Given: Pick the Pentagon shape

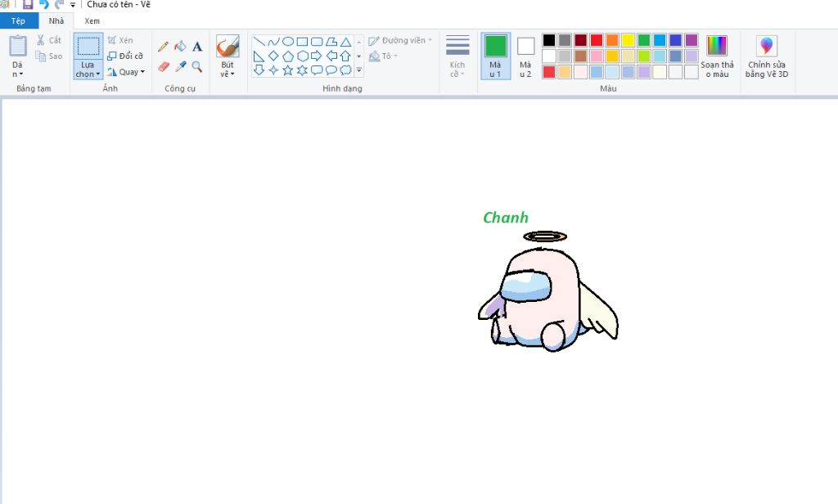Looking at the screenshot, I should click(x=288, y=56).
